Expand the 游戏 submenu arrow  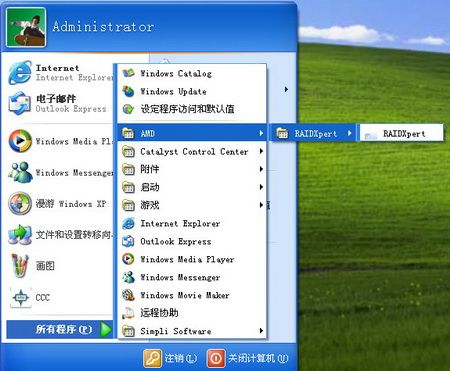pos(261,205)
